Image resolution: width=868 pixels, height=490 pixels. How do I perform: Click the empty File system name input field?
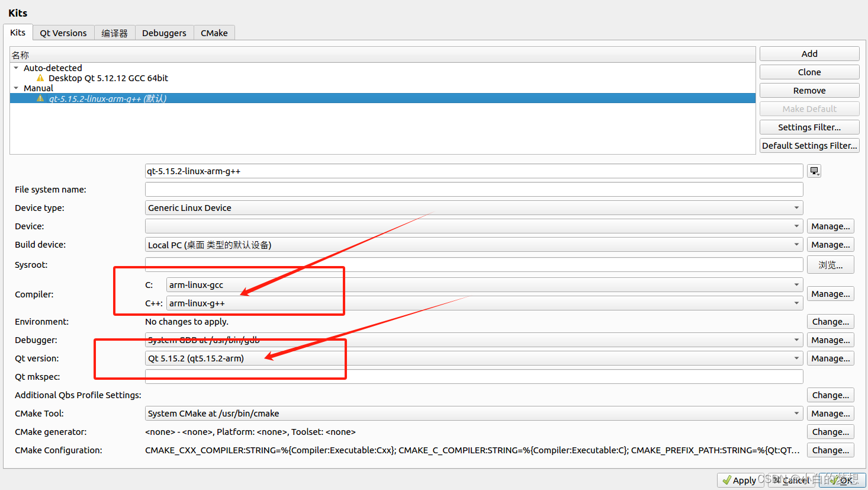coord(414,189)
